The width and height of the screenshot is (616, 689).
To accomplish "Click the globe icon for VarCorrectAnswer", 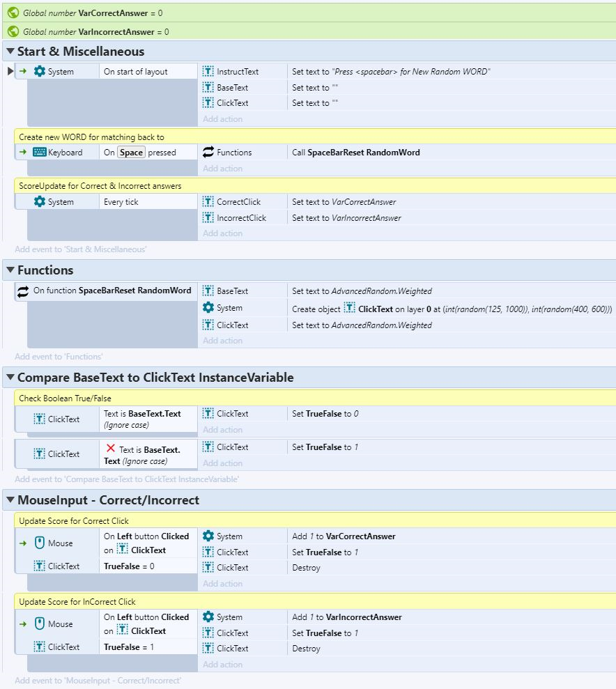I will [x=13, y=13].
